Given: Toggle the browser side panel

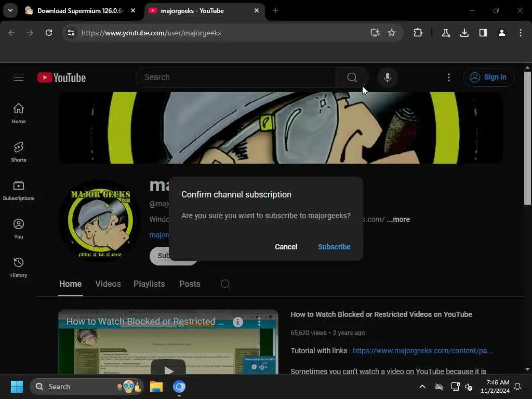Looking at the screenshot, I should point(483,33).
